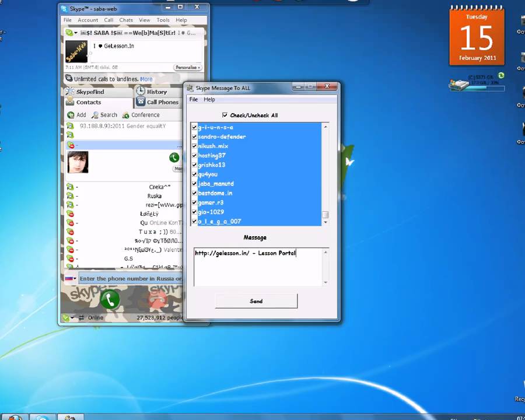Open the Account menu

pyautogui.click(x=87, y=20)
